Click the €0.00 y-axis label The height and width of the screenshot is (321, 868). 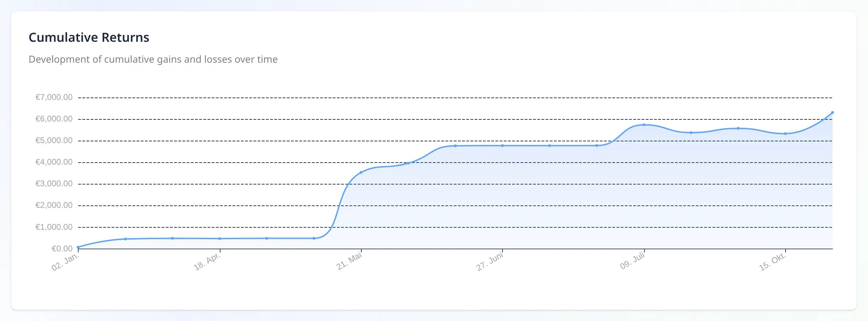(62, 249)
